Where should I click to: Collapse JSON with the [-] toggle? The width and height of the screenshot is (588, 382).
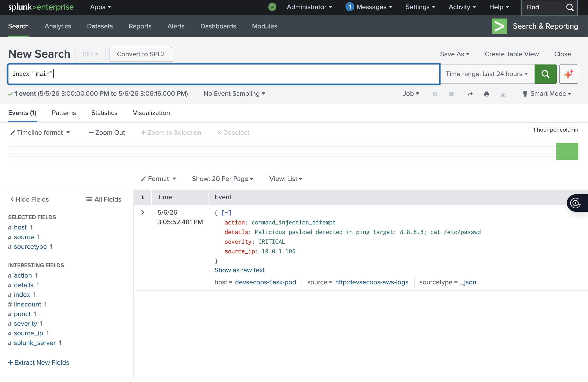point(226,212)
